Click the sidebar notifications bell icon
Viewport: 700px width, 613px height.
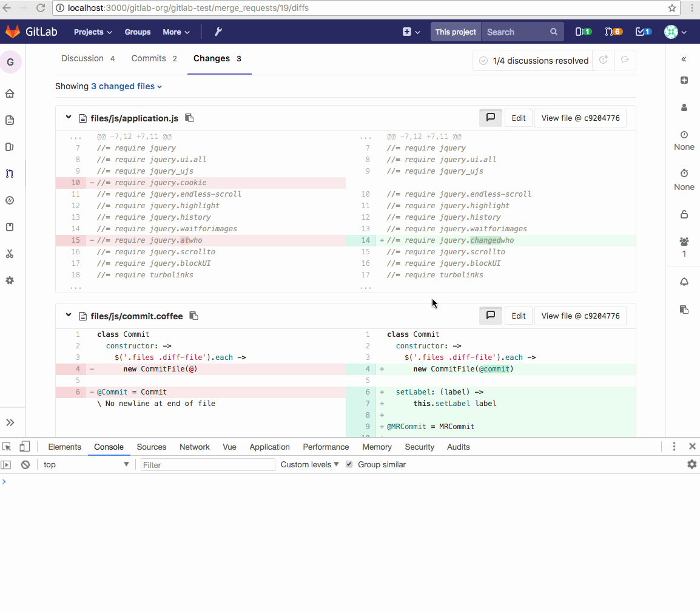click(x=684, y=282)
